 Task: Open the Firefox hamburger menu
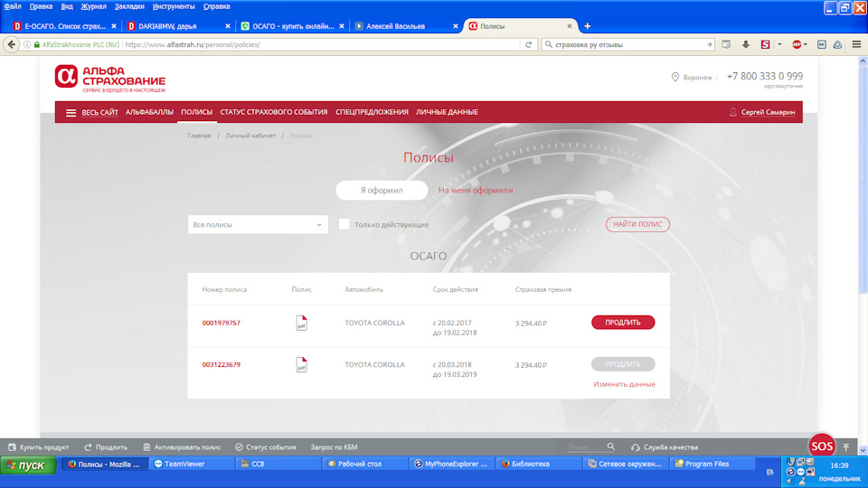coord(856,44)
